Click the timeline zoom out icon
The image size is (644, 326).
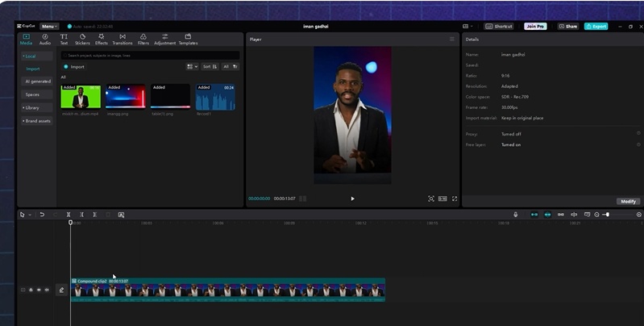(596, 215)
